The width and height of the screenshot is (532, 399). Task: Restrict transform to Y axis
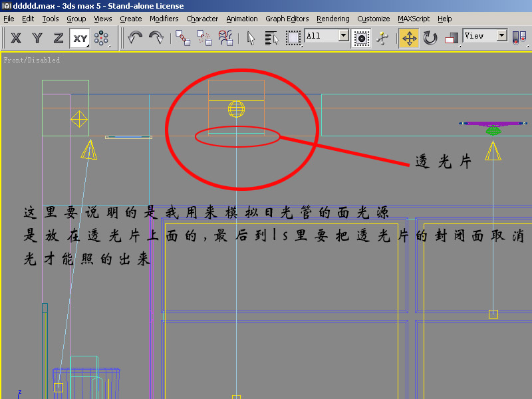[x=37, y=38]
